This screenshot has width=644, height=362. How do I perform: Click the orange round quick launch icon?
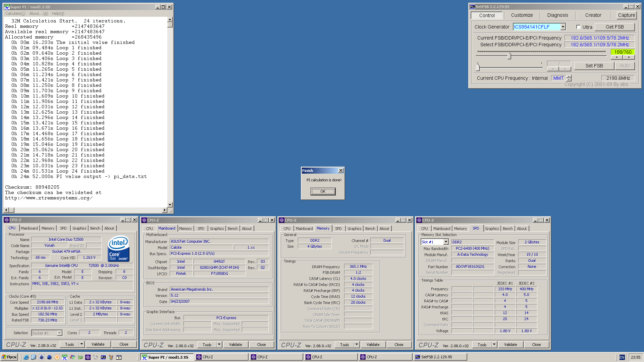(57, 357)
